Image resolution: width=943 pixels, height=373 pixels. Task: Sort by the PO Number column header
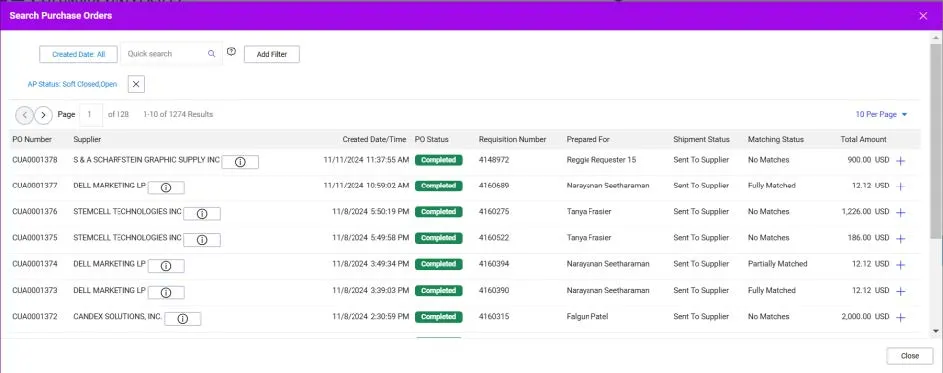(32, 140)
